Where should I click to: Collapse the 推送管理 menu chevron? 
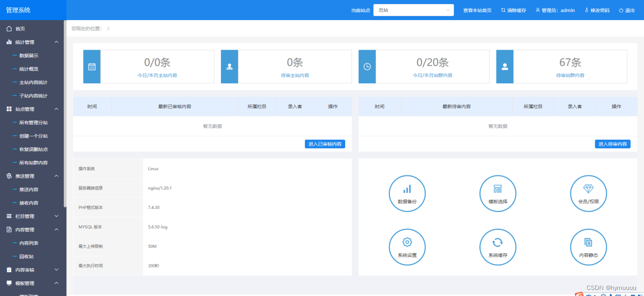[56, 176]
